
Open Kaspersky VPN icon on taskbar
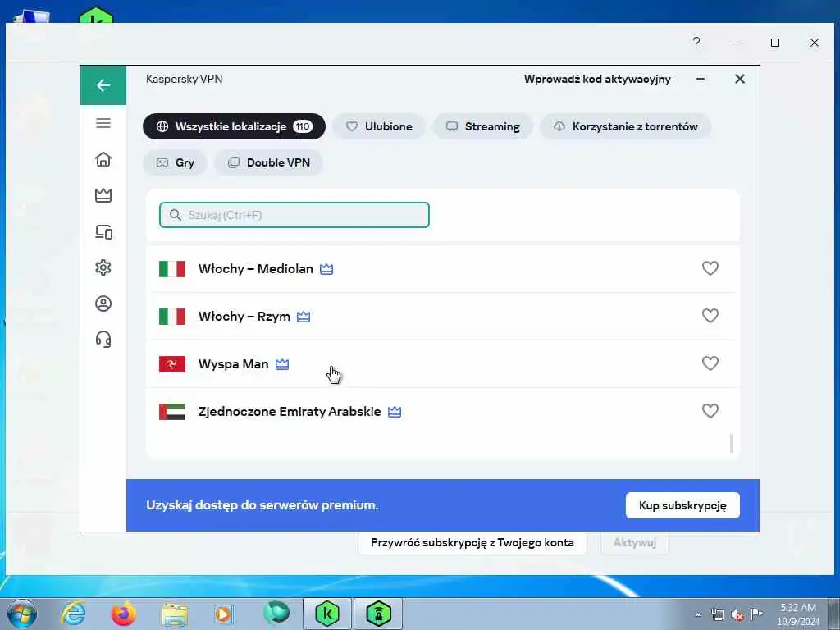378,614
